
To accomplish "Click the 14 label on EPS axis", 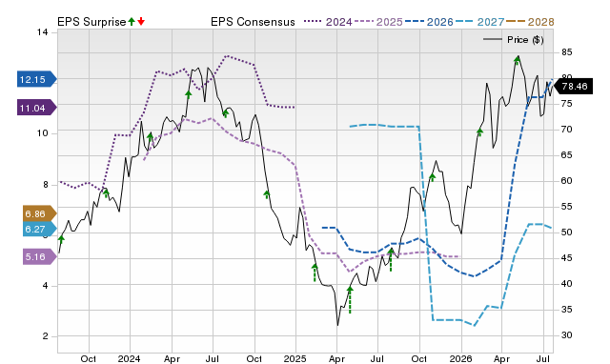I will [42, 32].
